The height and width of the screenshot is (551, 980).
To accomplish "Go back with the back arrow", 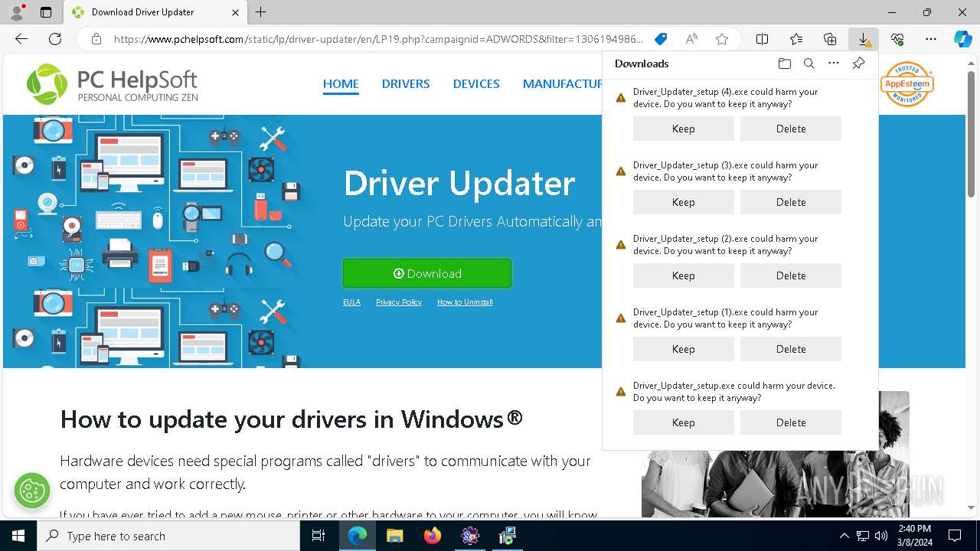I will tap(21, 39).
